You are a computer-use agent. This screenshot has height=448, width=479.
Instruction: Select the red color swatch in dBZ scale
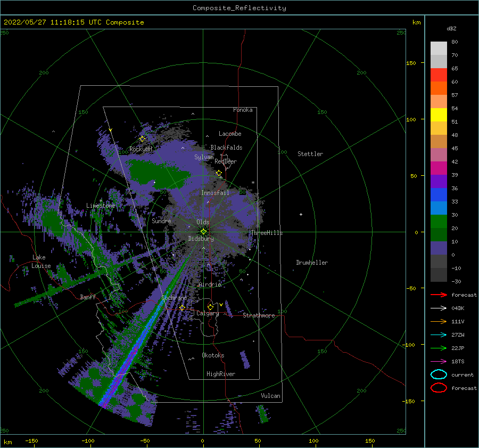tap(439, 75)
